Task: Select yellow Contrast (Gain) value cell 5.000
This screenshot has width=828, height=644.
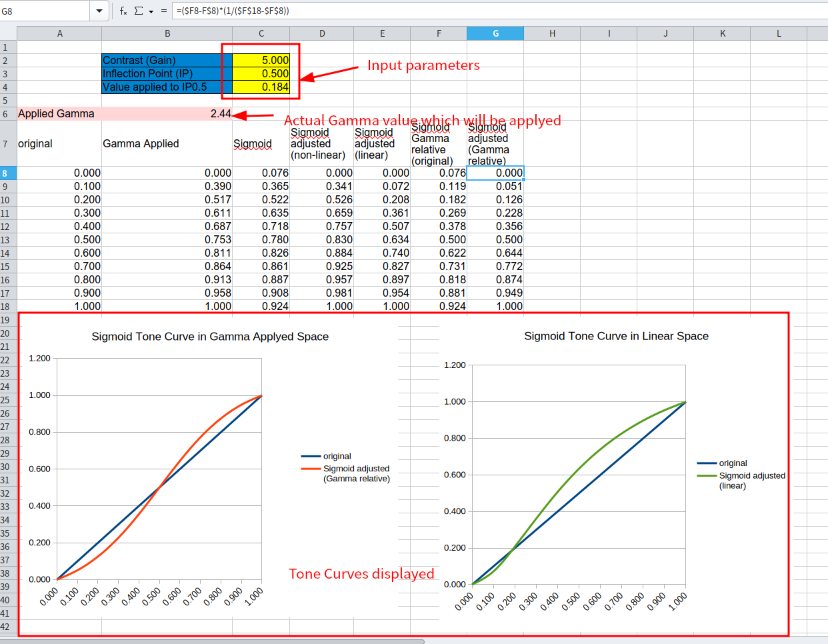Action: pos(261,60)
